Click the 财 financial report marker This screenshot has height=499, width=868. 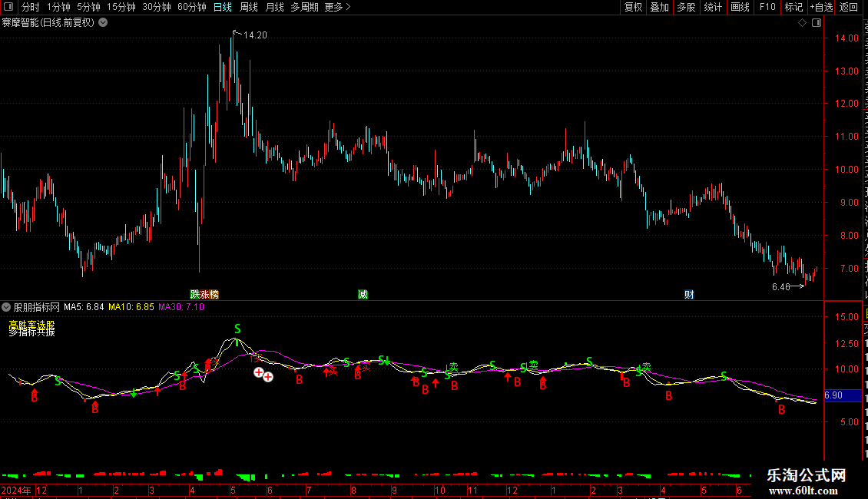(x=689, y=294)
